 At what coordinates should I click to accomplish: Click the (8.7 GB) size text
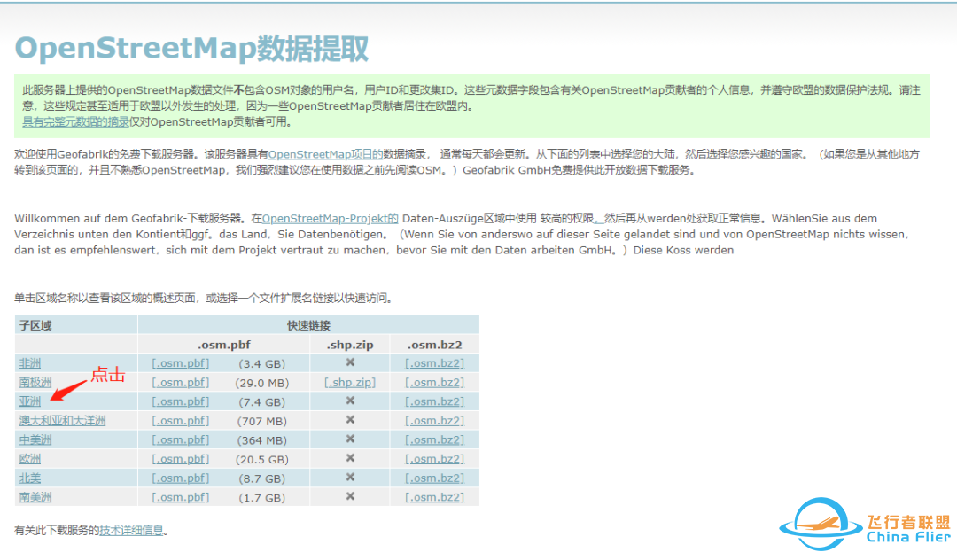(261, 478)
